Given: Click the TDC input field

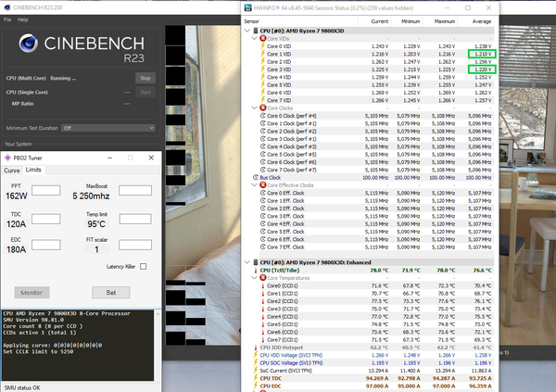Looking at the screenshot, I should pyautogui.click(x=46, y=219).
